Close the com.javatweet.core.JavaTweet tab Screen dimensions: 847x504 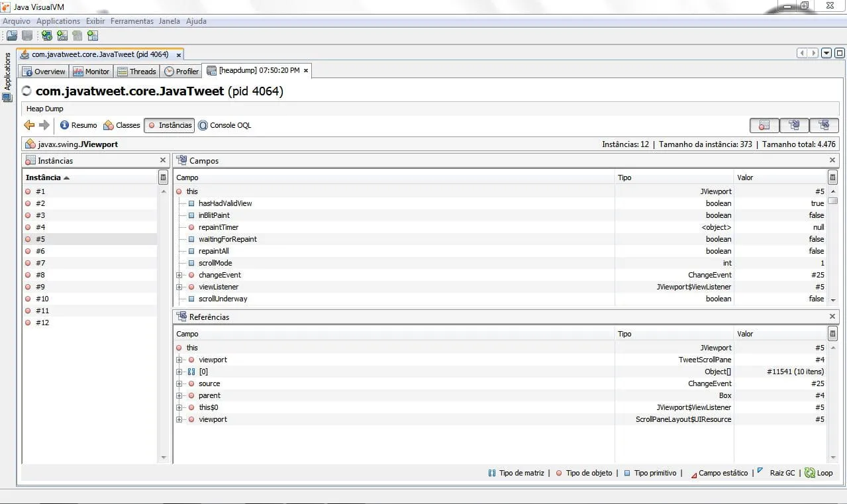[x=179, y=55]
